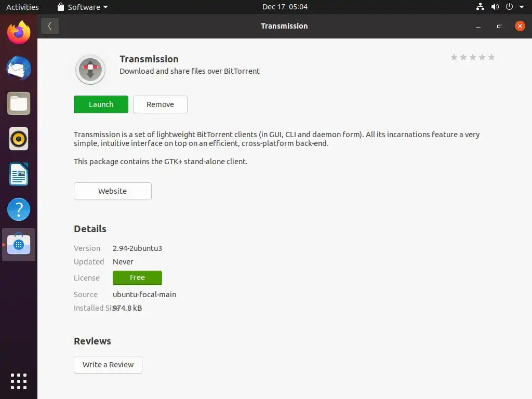Click the power icon in top bar
Screen dimensions: 532x399
point(509,7)
